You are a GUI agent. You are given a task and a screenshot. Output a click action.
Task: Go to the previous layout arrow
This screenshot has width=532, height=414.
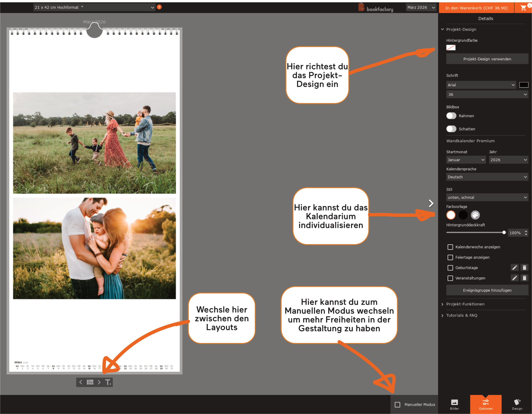click(81, 382)
